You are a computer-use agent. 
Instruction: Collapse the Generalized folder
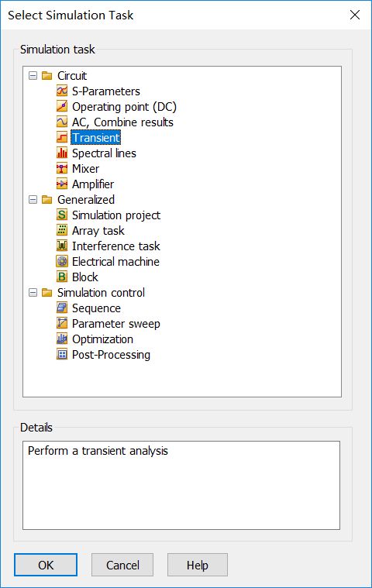pos(33,200)
